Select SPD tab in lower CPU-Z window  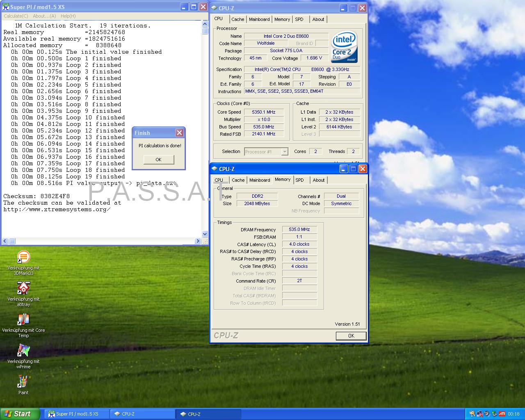pos(300,180)
